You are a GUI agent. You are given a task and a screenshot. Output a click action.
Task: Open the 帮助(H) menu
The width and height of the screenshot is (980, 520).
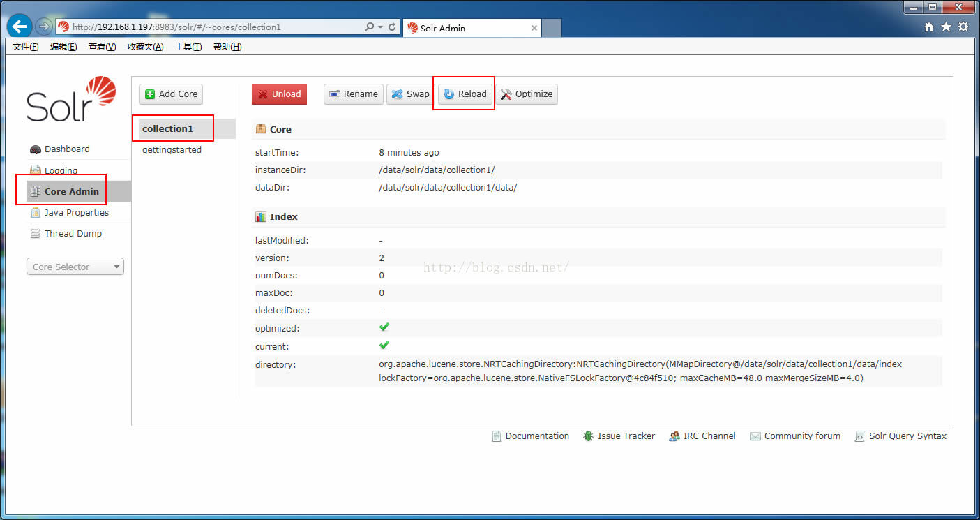coord(227,47)
